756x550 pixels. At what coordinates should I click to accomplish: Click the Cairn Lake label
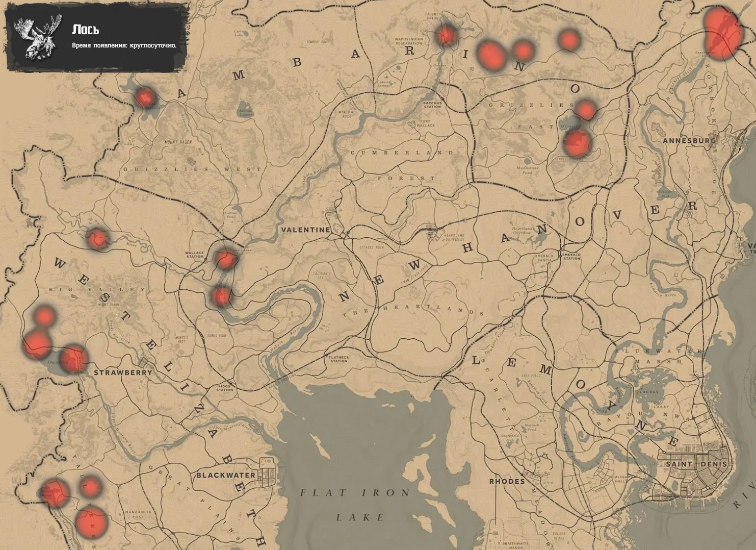tap(239, 33)
